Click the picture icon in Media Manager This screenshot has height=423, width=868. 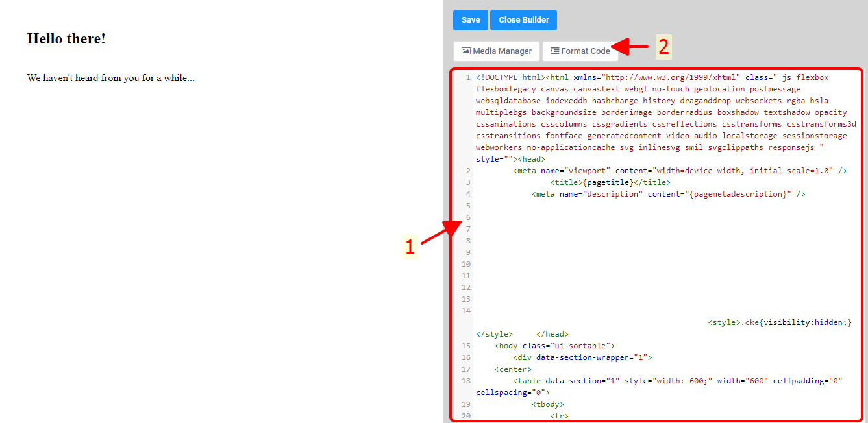[465, 51]
